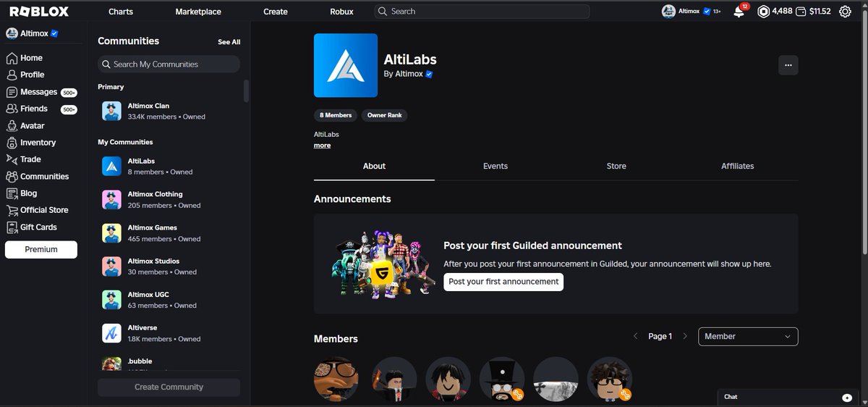Open the Member rank dropdown
Viewport: 868px width, 407px height.
[748, 337]
